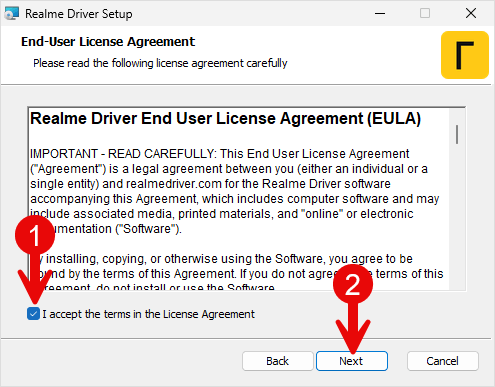495x387 pixels.
Task: Click the 'I accept the terms in the License Agreement' label
Action: pyautogui.click(x=148, y=314)
